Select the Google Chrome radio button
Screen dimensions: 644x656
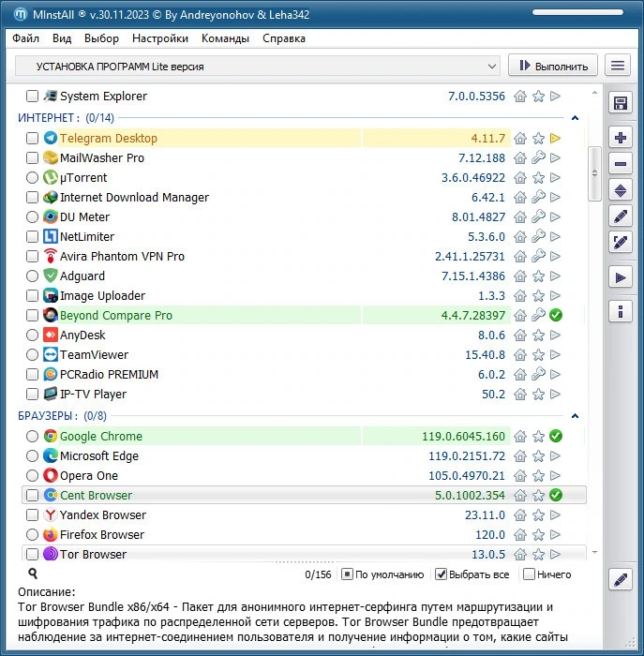pos(32,436)
